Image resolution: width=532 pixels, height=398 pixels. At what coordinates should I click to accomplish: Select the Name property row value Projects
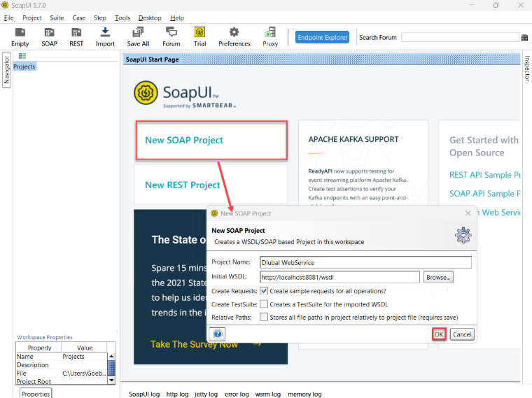coord(85,356)
